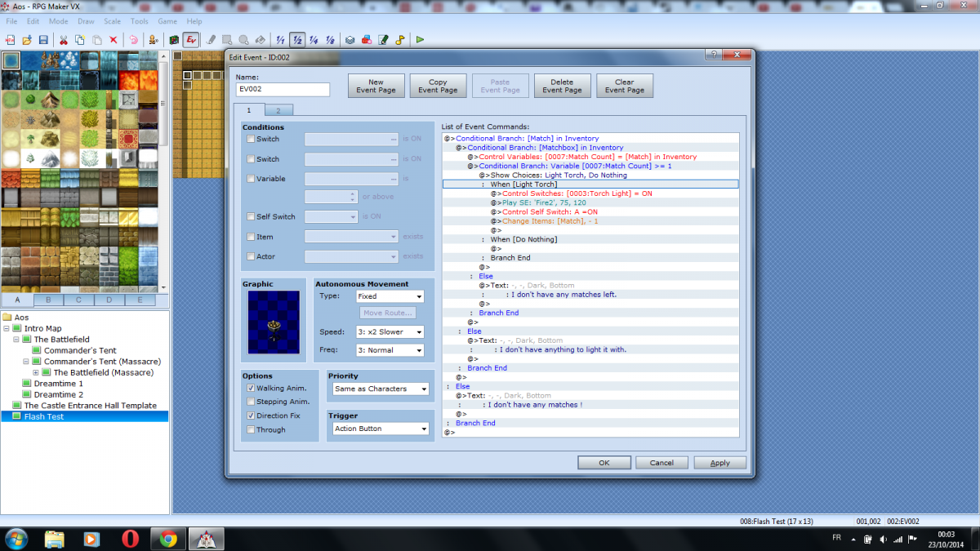
Task: Select the Pencil draw tool
Action: click(x=212, y=39)
